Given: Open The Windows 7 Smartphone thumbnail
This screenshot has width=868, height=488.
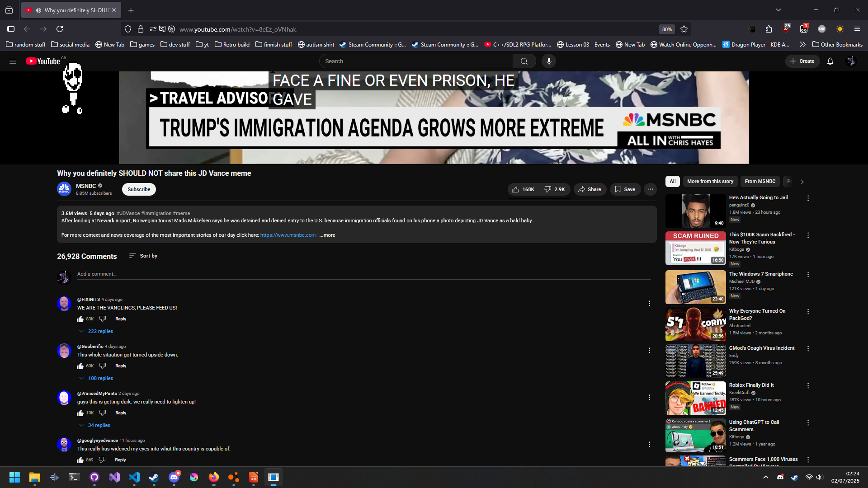Looking at the screenshot, I should (x=695, y=287).
